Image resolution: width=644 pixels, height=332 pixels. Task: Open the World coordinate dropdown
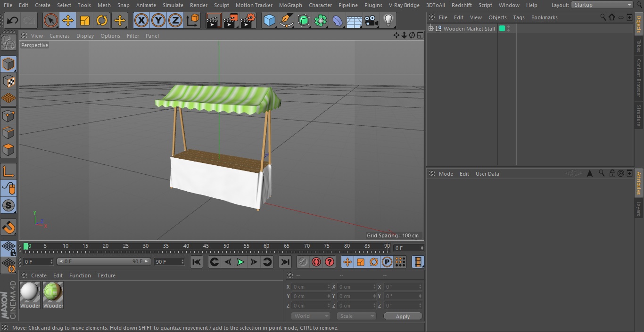click(x=310, y=316)
